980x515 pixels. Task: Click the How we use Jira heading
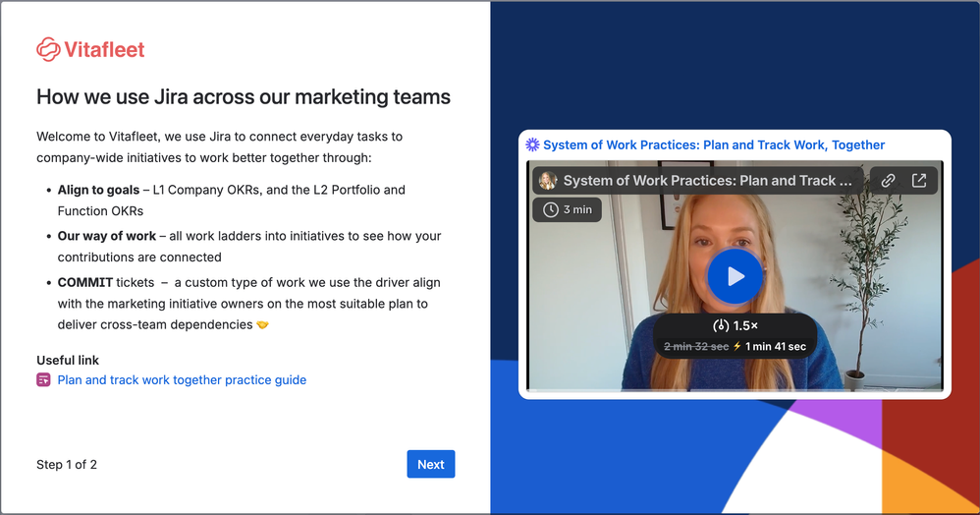click(244, 97)
